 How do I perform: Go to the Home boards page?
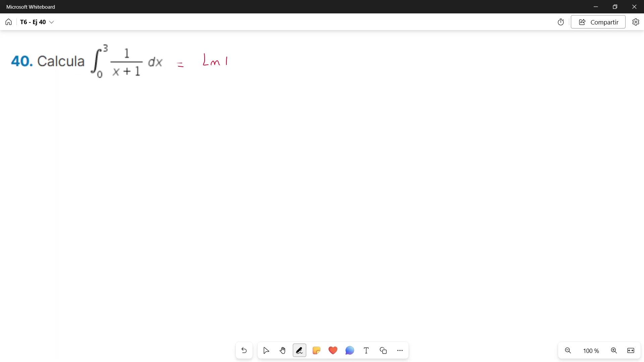click(x=9, y=22)
